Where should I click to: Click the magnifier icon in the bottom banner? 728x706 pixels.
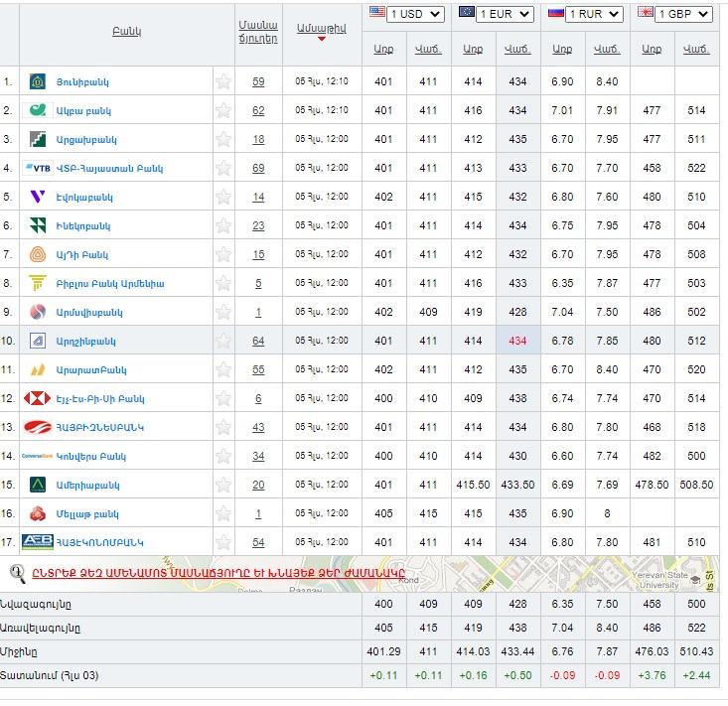[17, 572]
